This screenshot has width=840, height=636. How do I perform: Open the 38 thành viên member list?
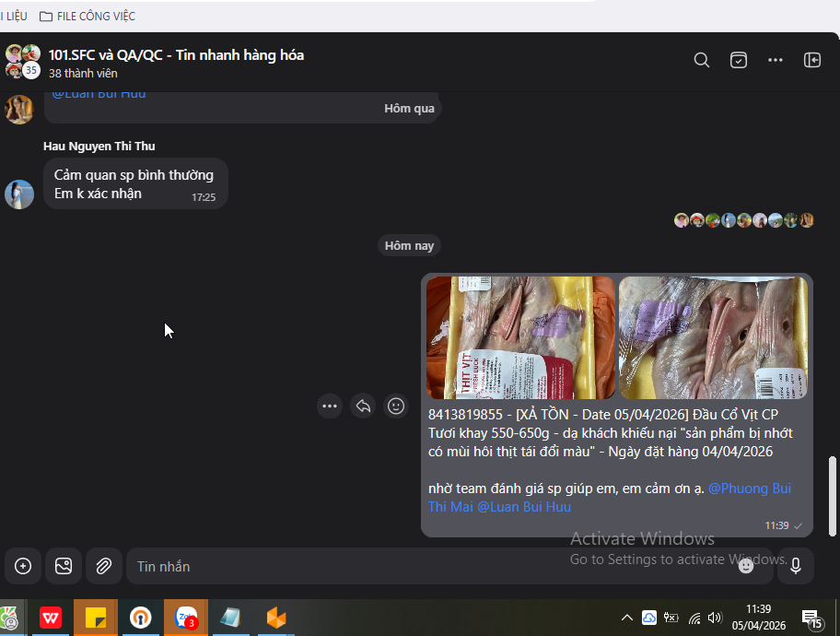pyautogui.click(x=83, y=74)
